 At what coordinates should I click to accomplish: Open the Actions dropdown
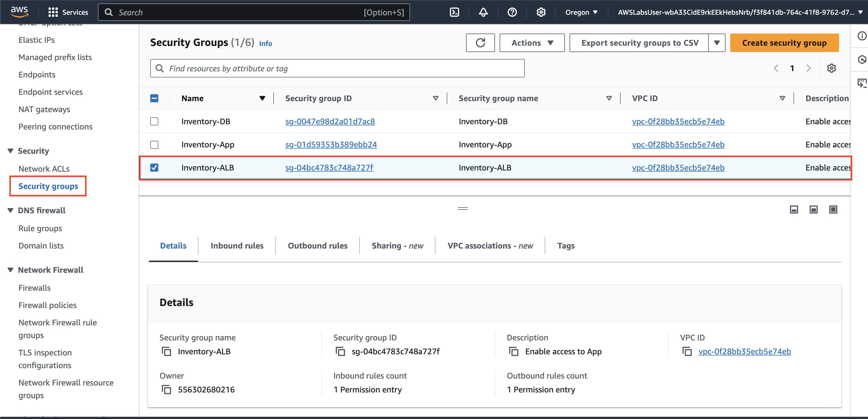pos(532,43)
